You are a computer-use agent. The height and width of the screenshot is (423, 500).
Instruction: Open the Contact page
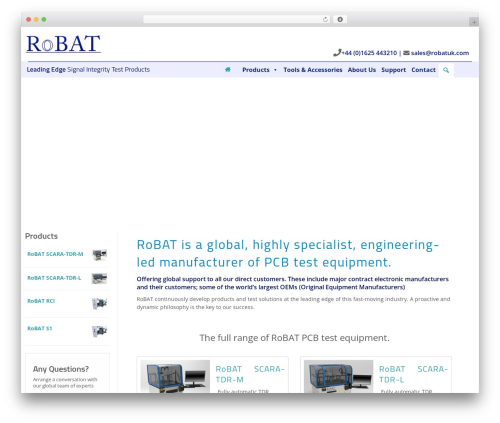point(423,70)
